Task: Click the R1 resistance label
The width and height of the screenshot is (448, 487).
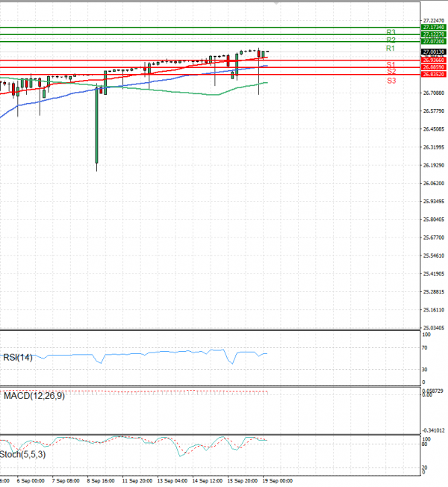Action: coord(391,48)
